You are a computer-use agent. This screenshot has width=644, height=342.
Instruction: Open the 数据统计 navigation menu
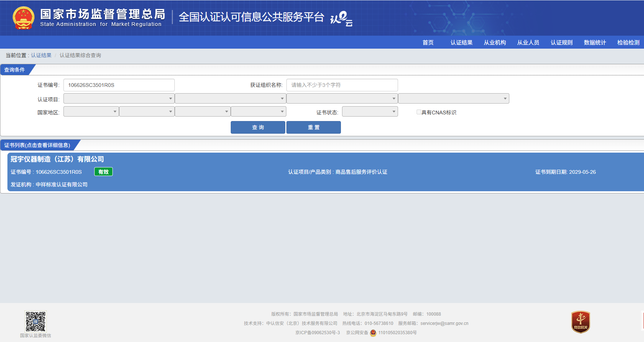(x=595, y=42)
